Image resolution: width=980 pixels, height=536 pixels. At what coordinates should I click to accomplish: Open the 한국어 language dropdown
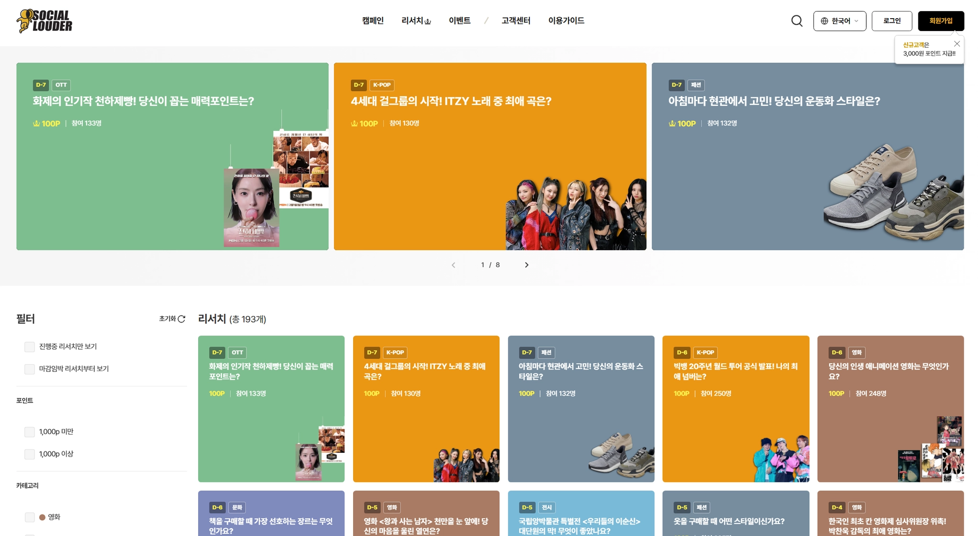[840, 21]
